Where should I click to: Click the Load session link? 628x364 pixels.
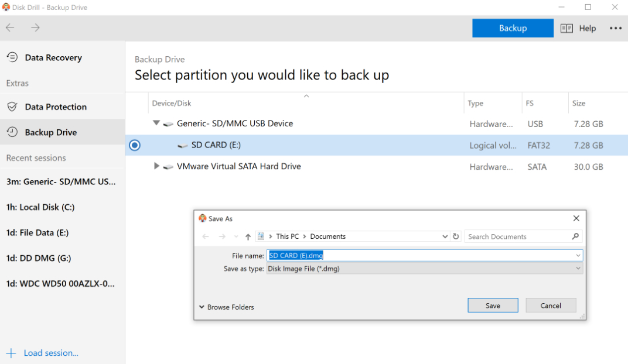click(50, 353)
